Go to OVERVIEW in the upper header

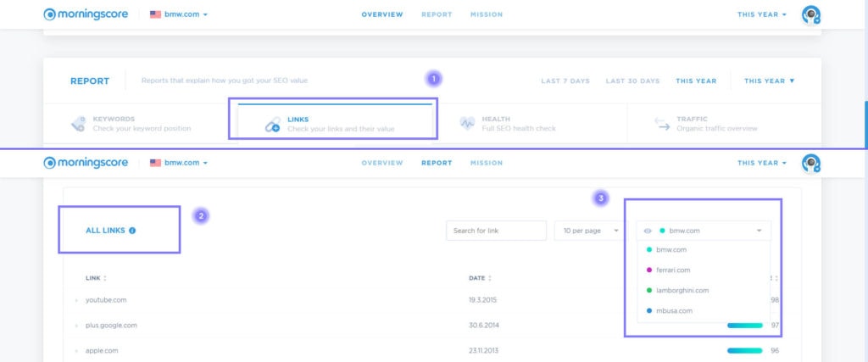[x=382, y=14]
